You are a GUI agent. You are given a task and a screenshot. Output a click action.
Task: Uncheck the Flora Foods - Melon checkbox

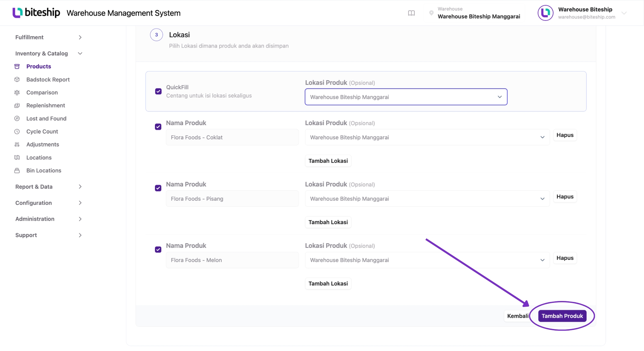pyautogui.click(x=158, y=249)
